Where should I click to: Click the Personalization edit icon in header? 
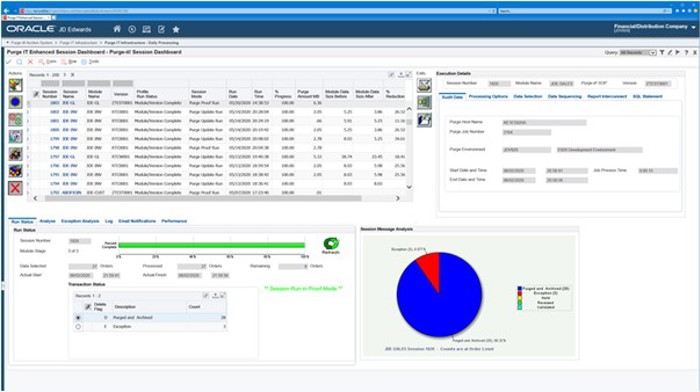161,29
